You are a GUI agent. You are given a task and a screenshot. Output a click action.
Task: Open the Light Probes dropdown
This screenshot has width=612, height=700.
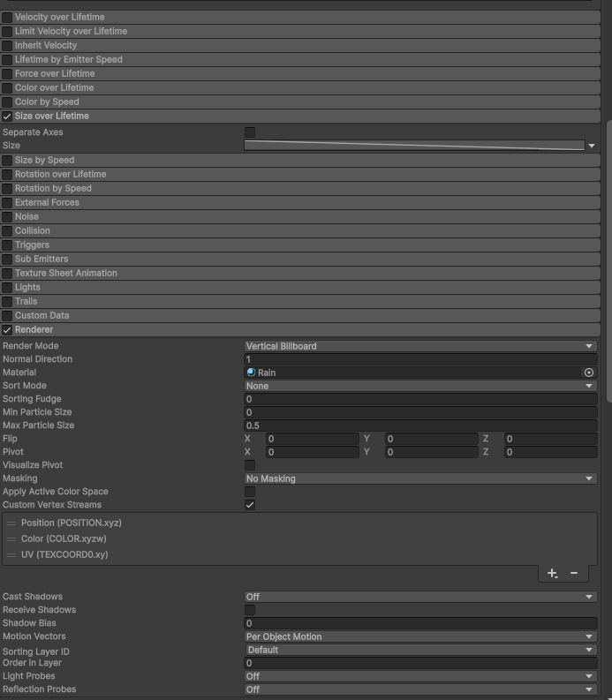420,676
